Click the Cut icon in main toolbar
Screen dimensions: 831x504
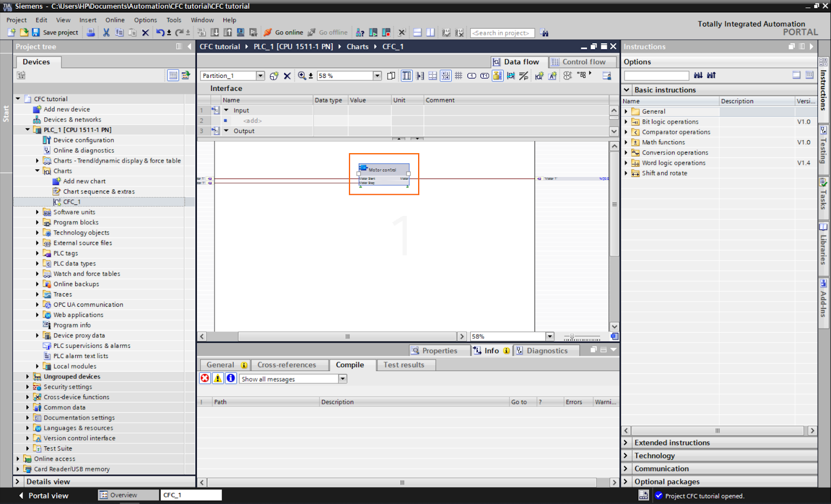coord(105,32)
